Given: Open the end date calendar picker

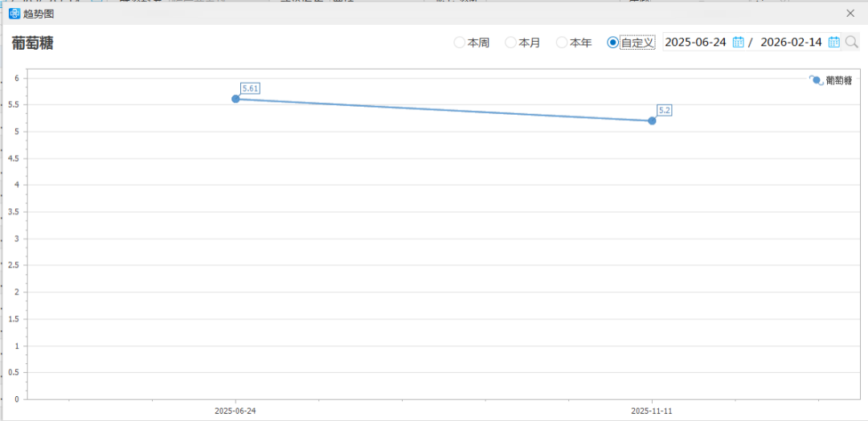Looking at the screenshot, I should click(834, 43).
